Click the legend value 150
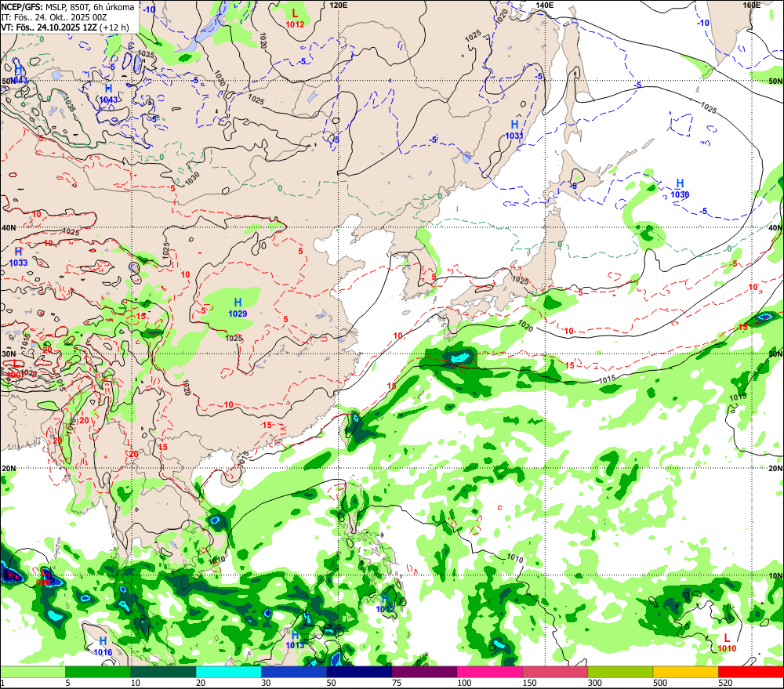Screen dimensions: 784x689 [529, 683]
